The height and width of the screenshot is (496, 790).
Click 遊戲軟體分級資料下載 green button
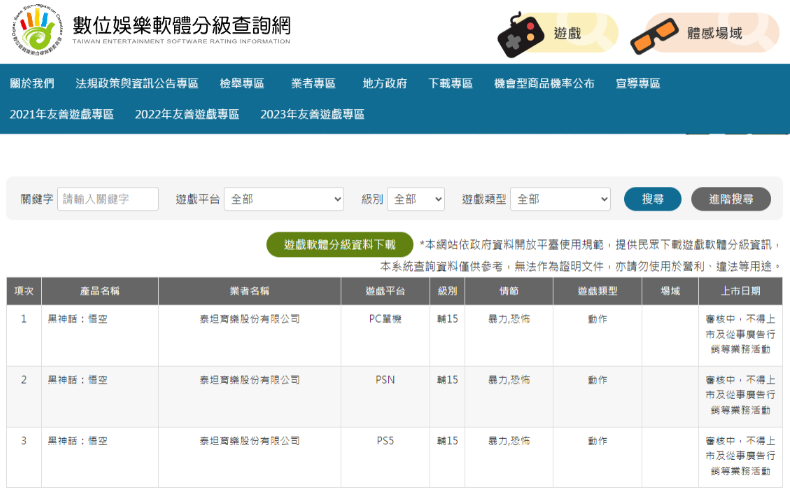pyautogui.click(x=340, y=244)
